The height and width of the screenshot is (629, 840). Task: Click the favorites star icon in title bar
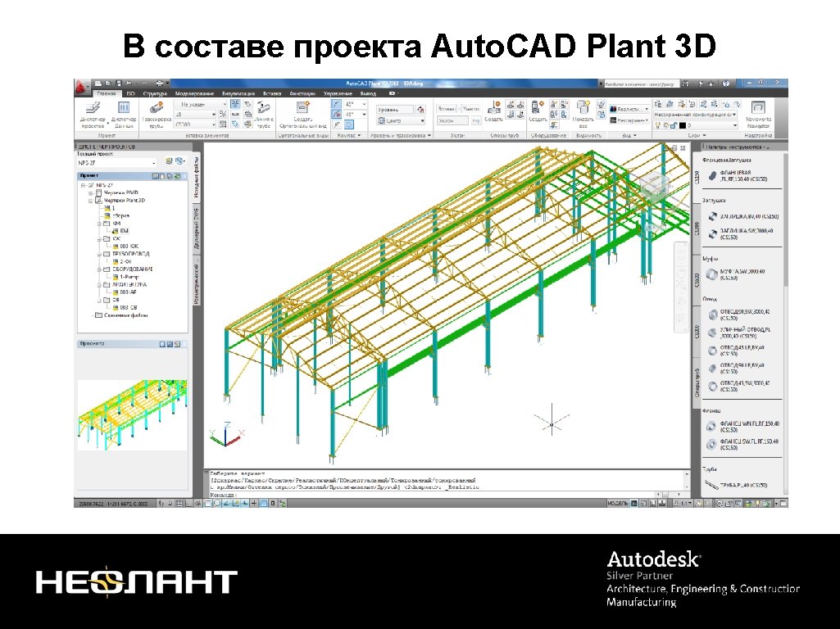(711, 84)
